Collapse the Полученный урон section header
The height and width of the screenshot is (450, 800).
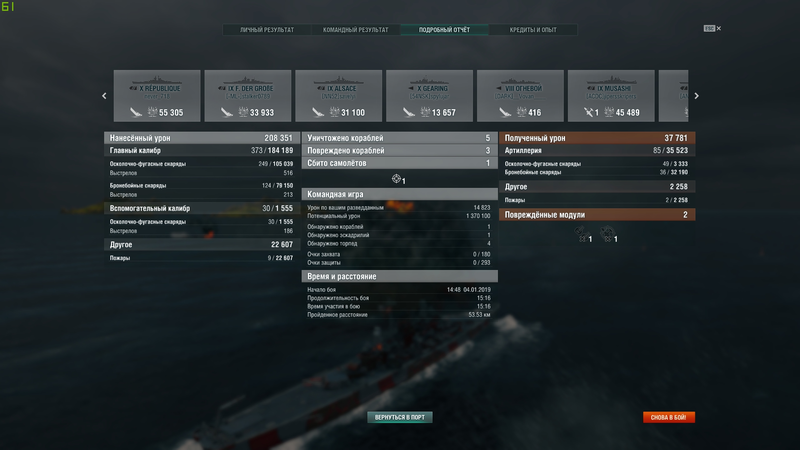click(x=597, y=138)
